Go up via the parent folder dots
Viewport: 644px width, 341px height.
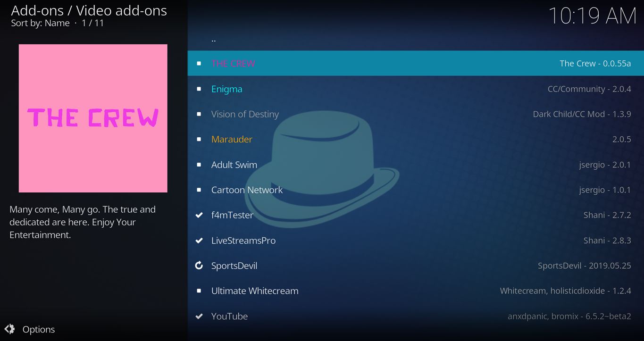[x=214, y=40]
